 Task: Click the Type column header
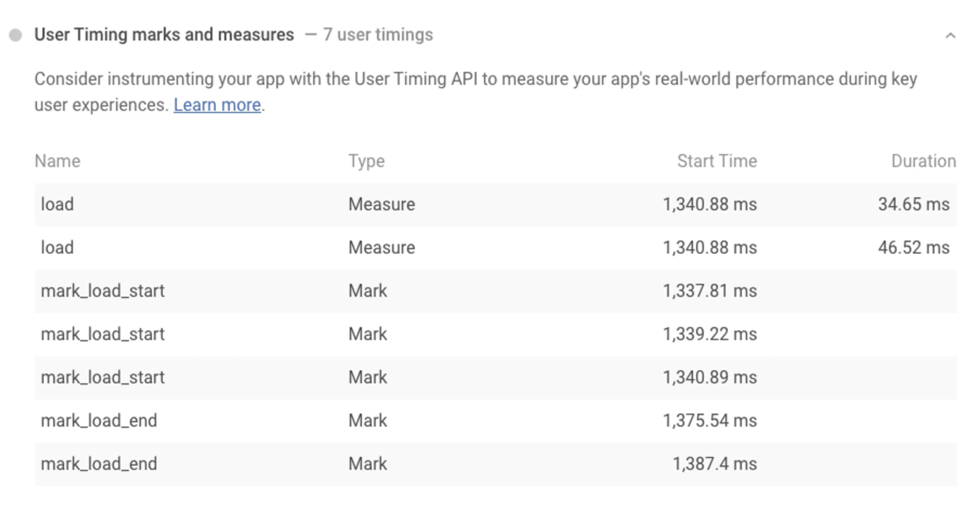366,161
